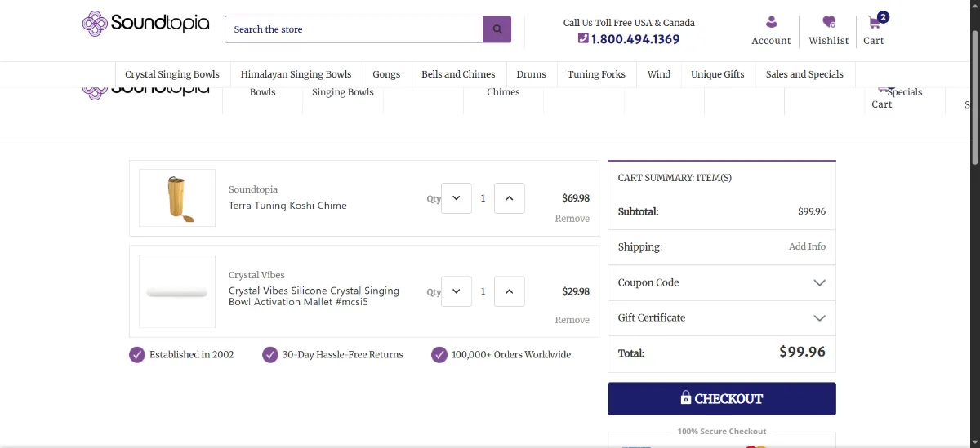Viewport: 980px width, 448px height.
Task: Click the $29.98 item price
Action: [576, 291]
